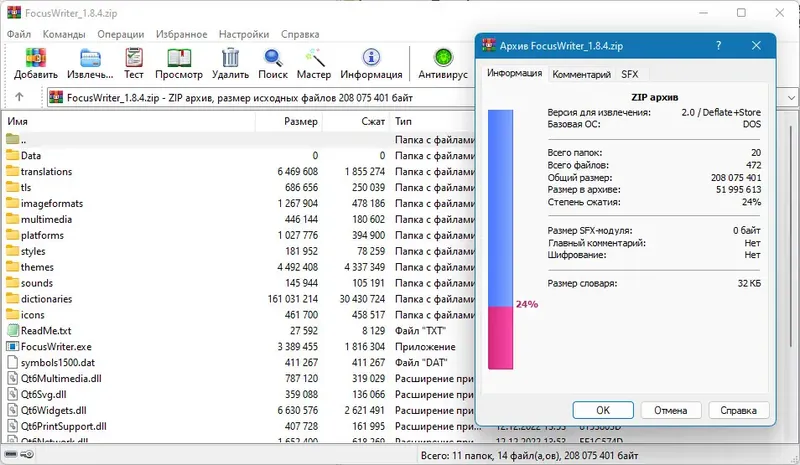This screenshot has width=800, height=465.
Task: Select the imageformats folder
Action: pyautogui.click(x=239, y=203)
